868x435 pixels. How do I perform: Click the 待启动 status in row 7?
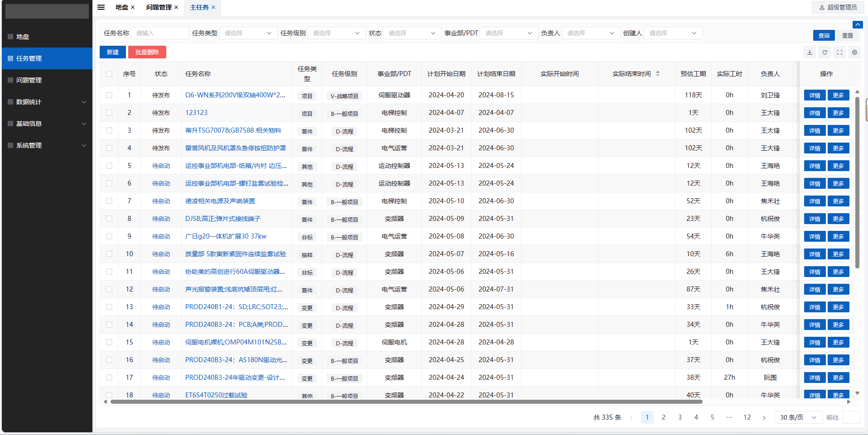coord(161,201)
